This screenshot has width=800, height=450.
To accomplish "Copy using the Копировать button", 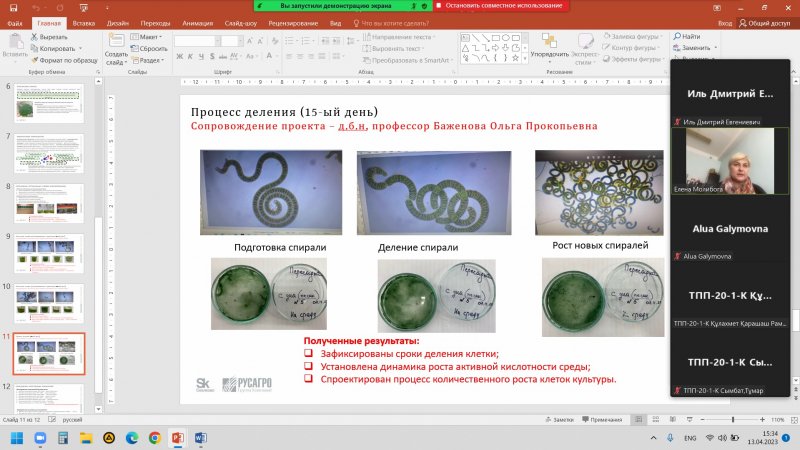I will (x=53, y=48).
